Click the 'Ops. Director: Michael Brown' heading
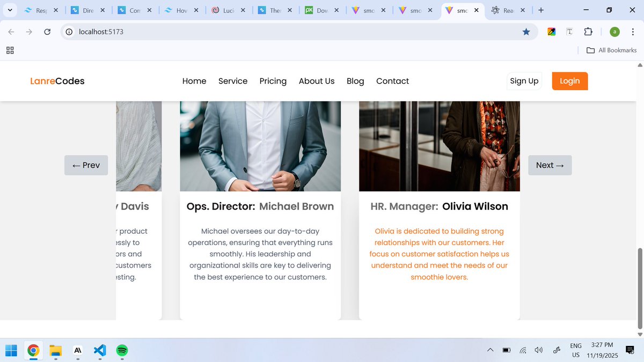The width and height of the screenshot is (644, 362). tap(260, 206)
